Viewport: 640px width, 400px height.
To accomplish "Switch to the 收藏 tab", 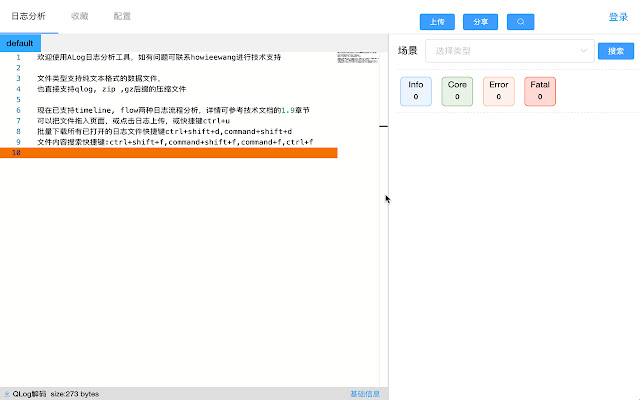I will coord(80,16).
